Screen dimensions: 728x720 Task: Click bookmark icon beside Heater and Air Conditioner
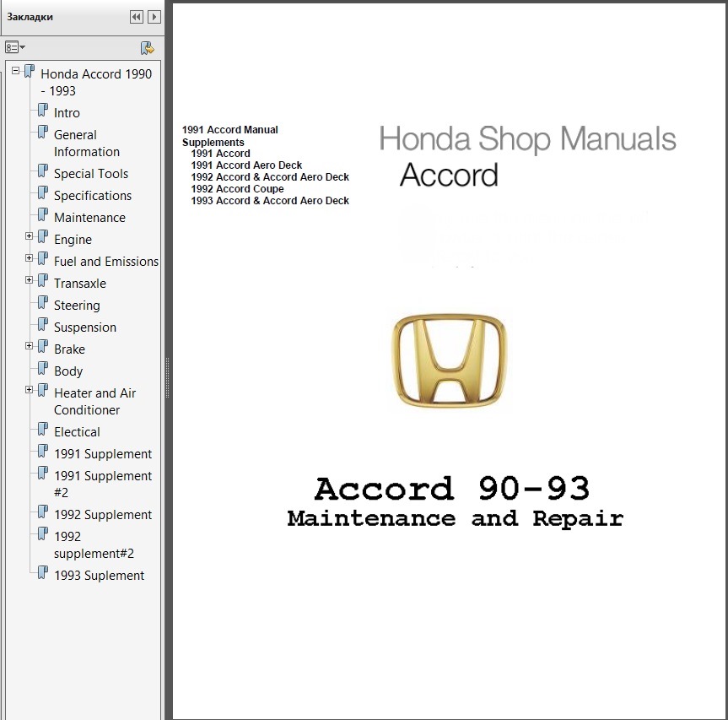tap(43, 390)
